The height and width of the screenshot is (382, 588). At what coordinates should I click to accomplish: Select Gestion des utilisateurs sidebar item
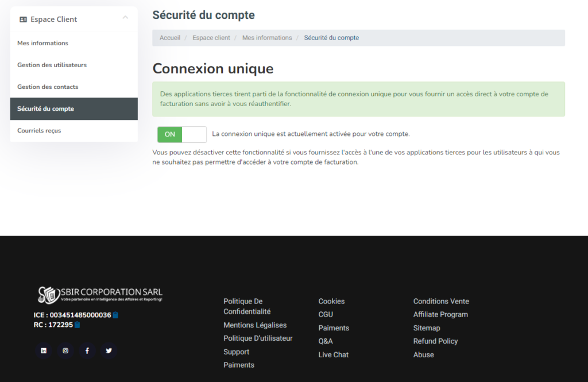pyautogui.click(x=52, y=65)
